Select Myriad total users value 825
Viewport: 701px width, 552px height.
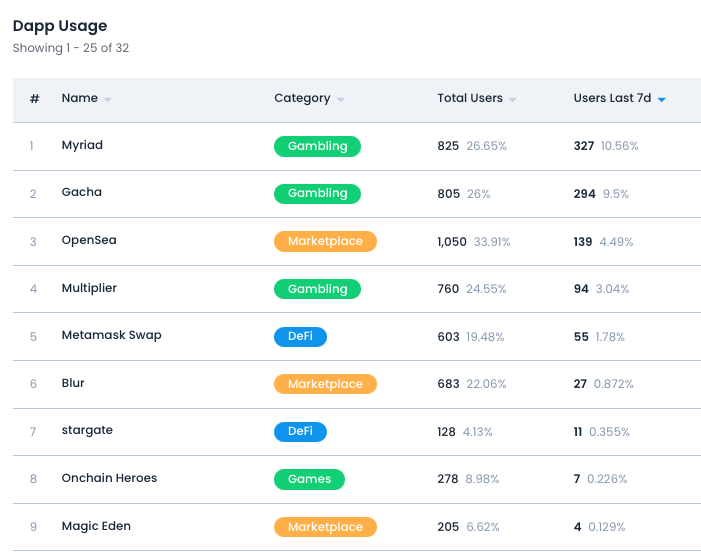coord(448,146)
